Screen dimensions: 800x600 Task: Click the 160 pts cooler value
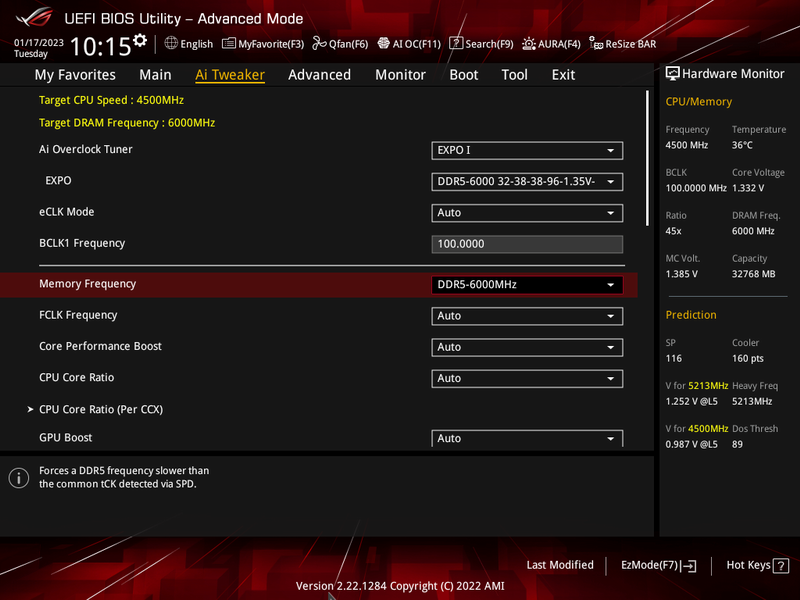[x=747, y=359]
